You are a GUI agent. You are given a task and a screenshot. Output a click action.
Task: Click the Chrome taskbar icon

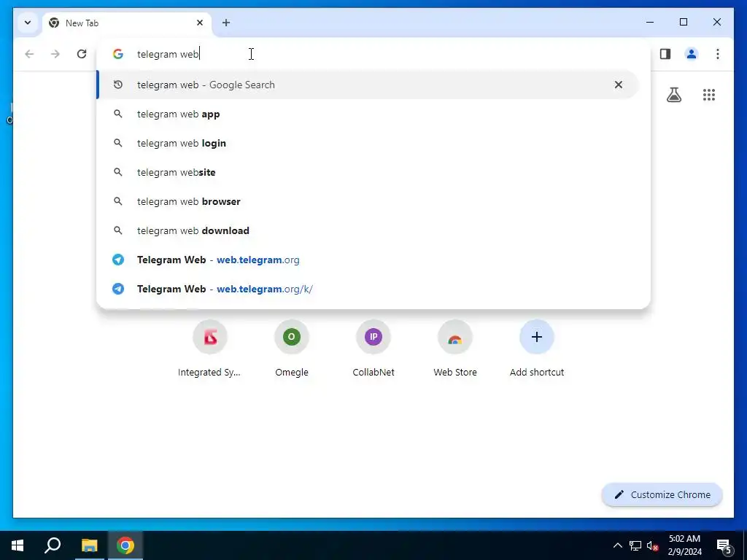tap(125, 545)
